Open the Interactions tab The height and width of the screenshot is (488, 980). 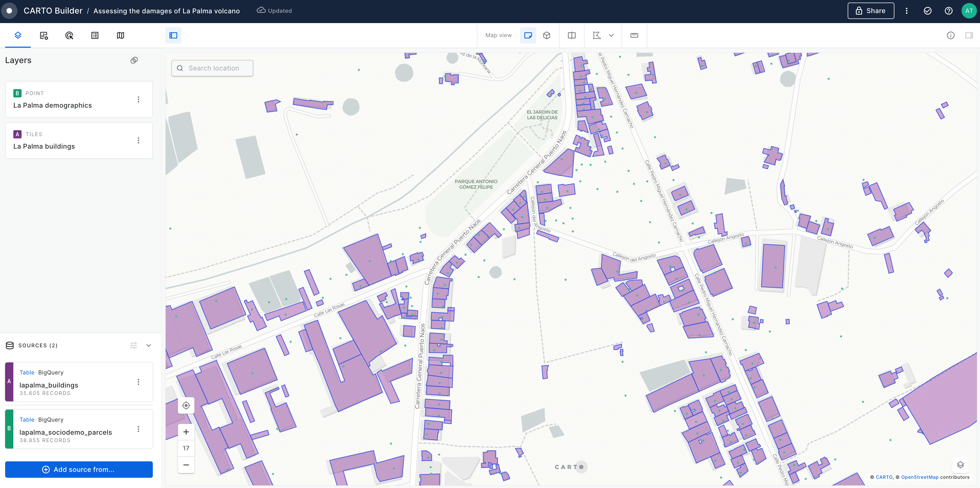[x=69, y=35]
